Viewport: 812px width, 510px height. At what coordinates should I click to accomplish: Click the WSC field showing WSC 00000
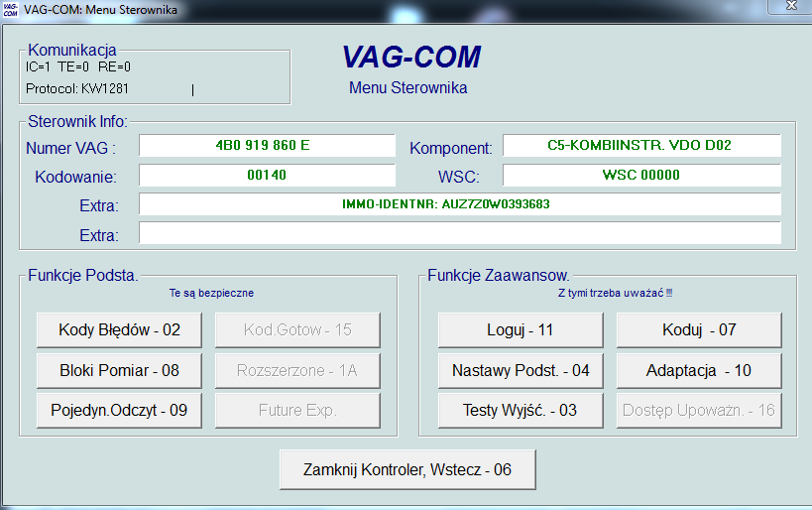[641, 176]
